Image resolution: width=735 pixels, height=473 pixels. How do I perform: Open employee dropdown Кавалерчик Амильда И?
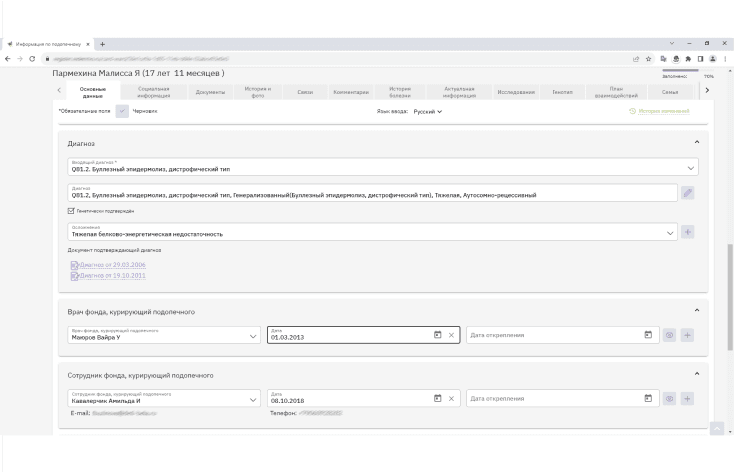click(x=164, y=398)
